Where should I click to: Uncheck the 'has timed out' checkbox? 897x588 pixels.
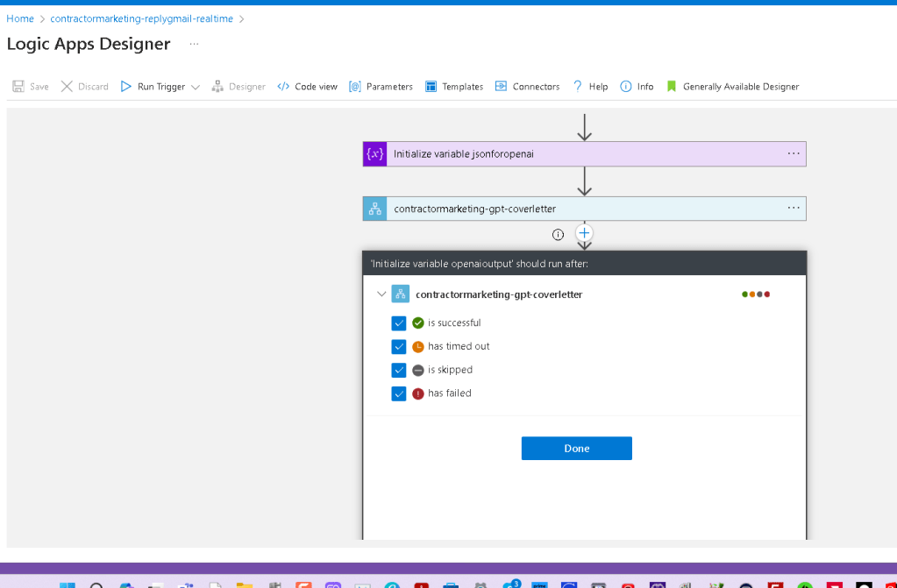pyautogui.click(x=399, y=347)
